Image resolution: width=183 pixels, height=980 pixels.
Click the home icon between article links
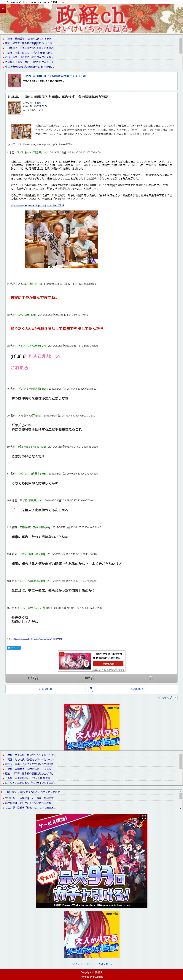pyautogui.click(x=91, y=689)
